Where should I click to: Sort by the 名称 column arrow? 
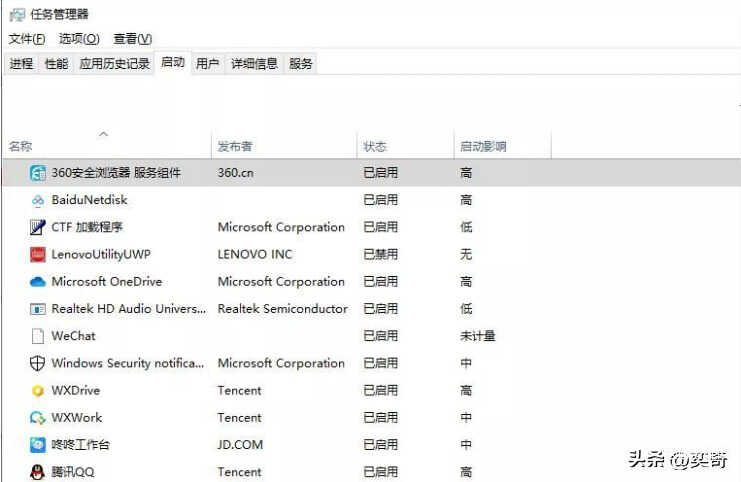click(104, 134)
